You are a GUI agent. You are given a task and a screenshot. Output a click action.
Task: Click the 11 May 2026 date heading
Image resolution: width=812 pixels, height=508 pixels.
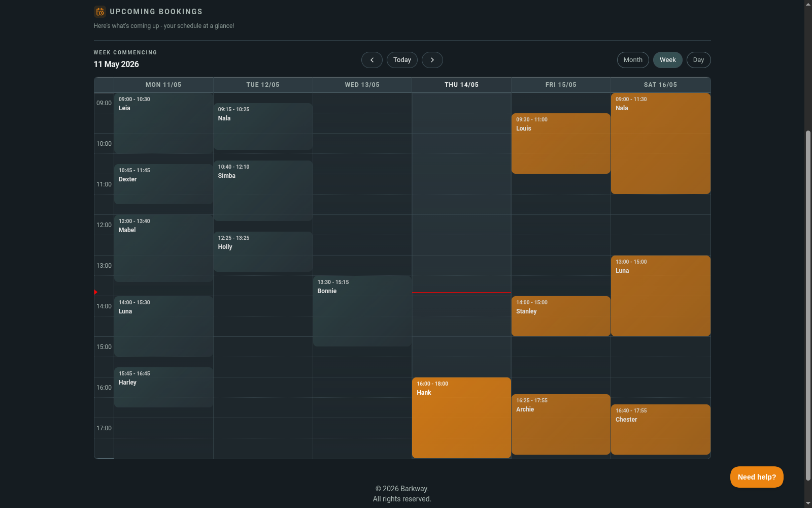click(116, 64)
